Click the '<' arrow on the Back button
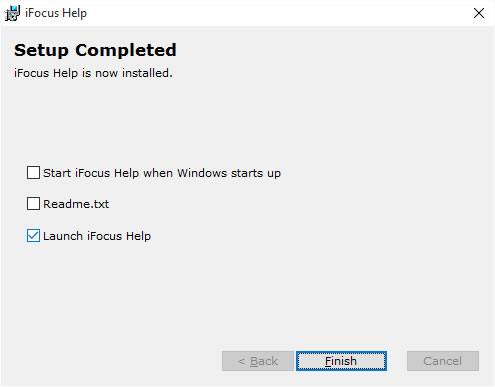Screen dimensions: 495x387 pos(242,361)
